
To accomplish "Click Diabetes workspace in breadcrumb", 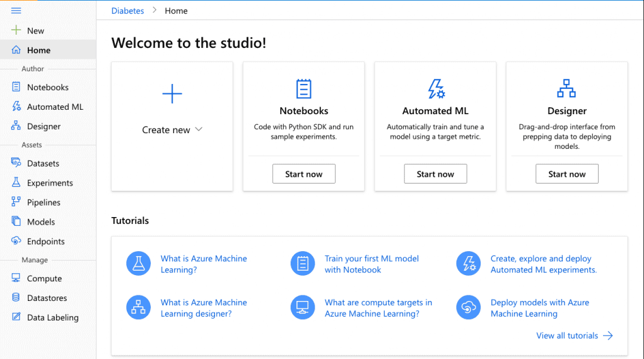I will 127,11.
